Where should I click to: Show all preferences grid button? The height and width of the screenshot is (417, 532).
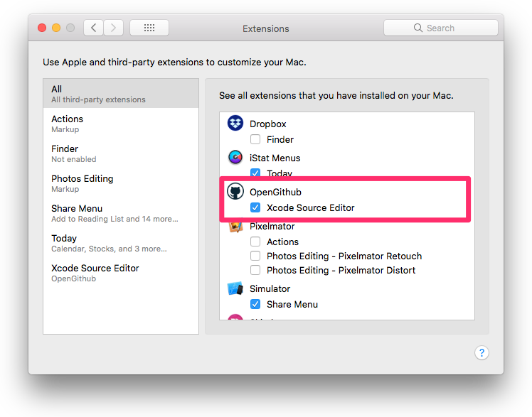point(149,28)
